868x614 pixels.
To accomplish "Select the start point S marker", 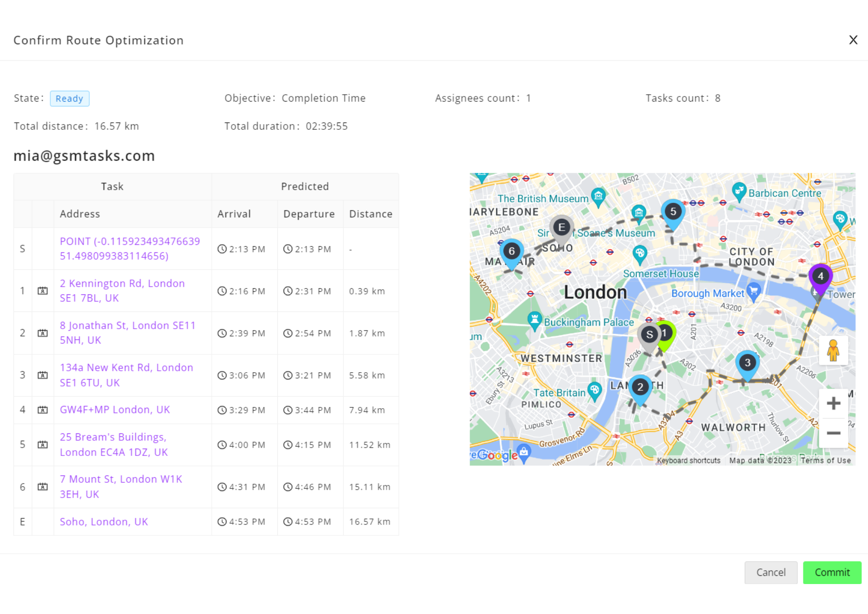I will tap(649, 335).
